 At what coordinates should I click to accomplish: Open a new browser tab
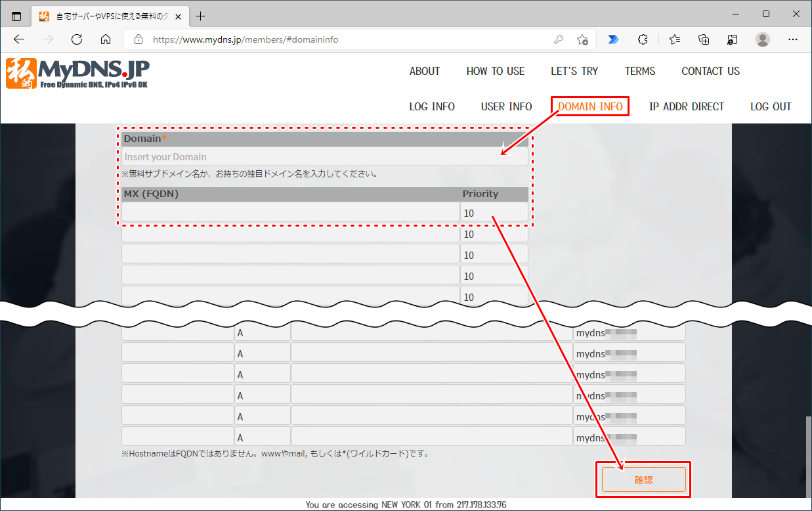201,16
